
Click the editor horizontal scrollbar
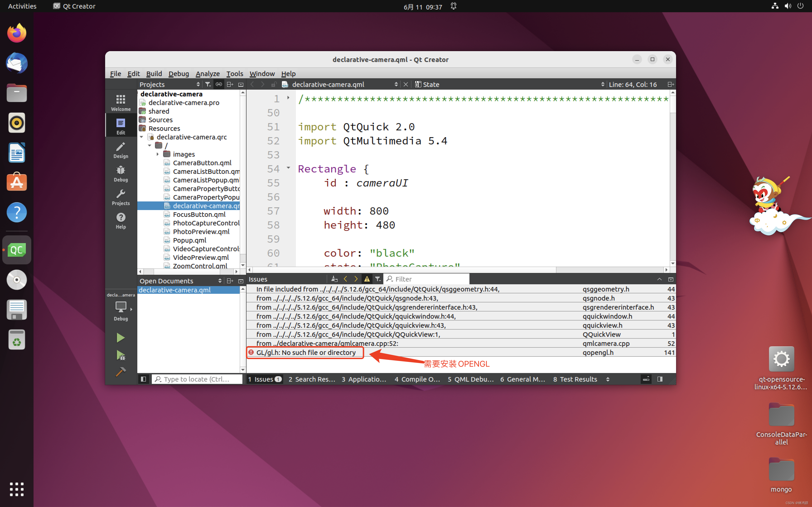pos(403,270)
